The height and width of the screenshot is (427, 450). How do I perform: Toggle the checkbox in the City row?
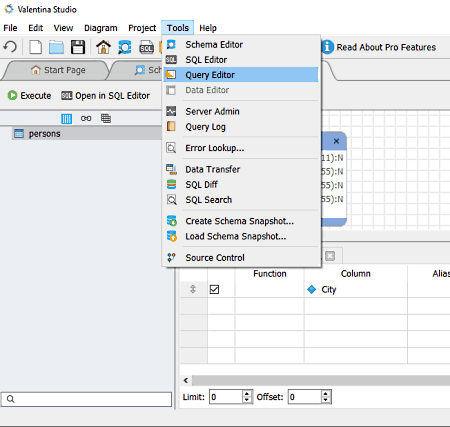tap(214, 289)
